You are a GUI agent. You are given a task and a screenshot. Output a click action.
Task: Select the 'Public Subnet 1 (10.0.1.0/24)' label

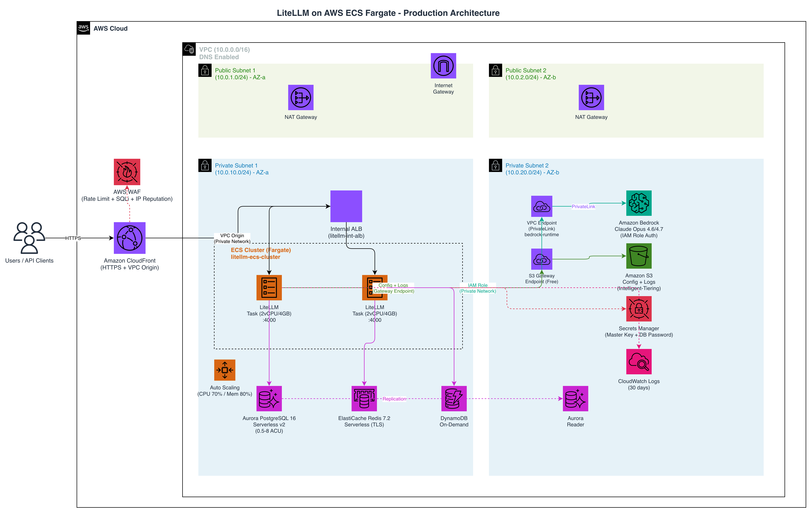click(240, 74)
